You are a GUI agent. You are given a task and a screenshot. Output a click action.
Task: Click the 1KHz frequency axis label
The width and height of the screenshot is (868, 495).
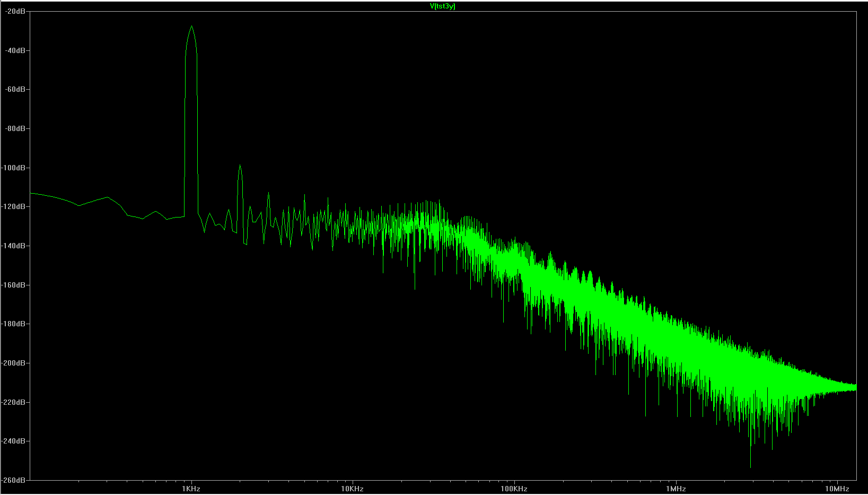pyautogui.click(x=191, y=489)
